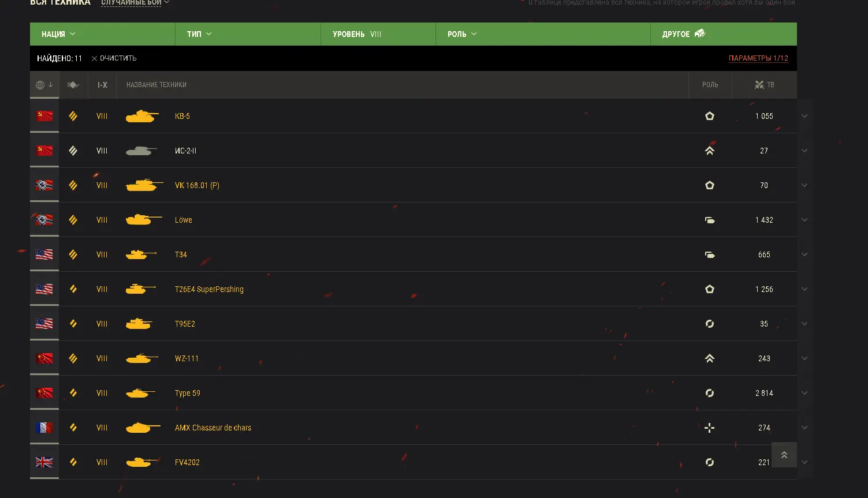Select the FV4202 vehicle name

187,462
